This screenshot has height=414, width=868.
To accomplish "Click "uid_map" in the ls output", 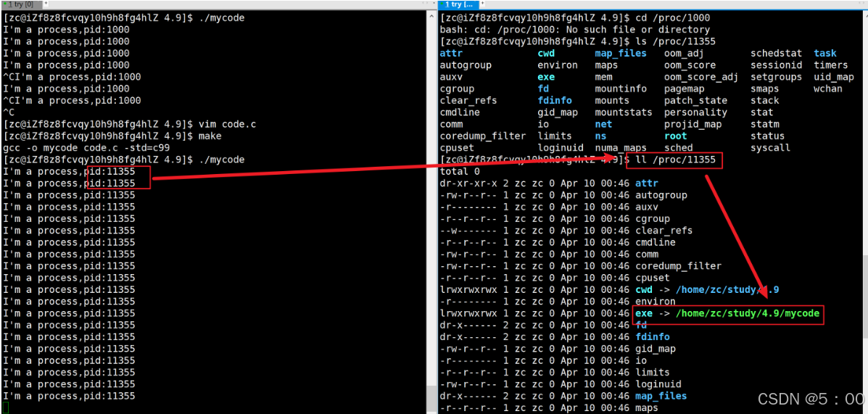I will coord(834,78).
